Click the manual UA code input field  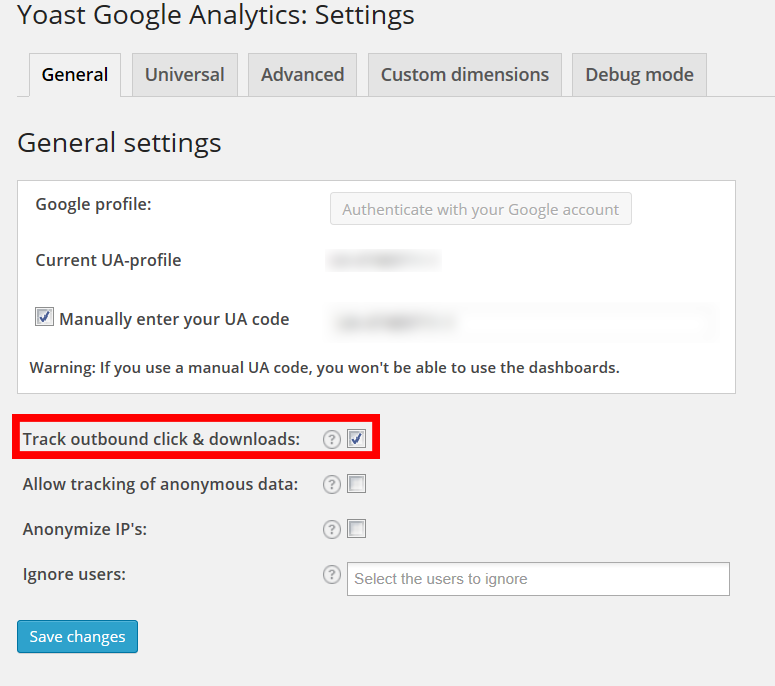521,322
